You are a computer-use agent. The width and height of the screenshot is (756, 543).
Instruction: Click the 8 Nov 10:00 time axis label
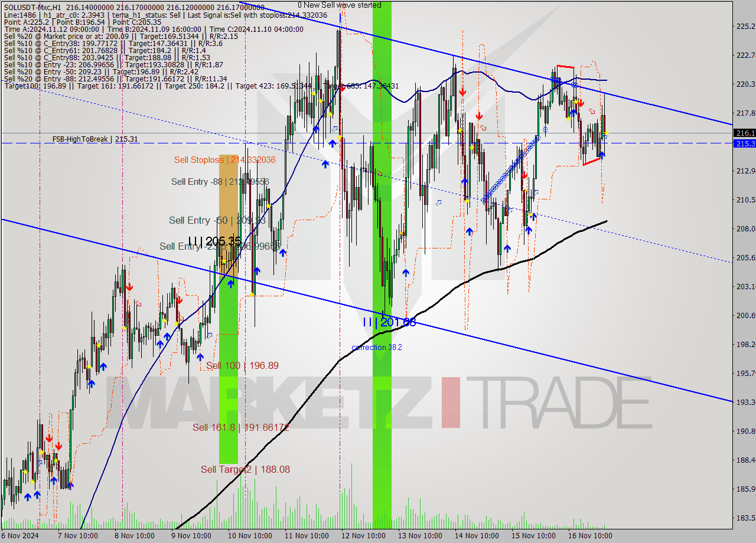pos(135,536)
